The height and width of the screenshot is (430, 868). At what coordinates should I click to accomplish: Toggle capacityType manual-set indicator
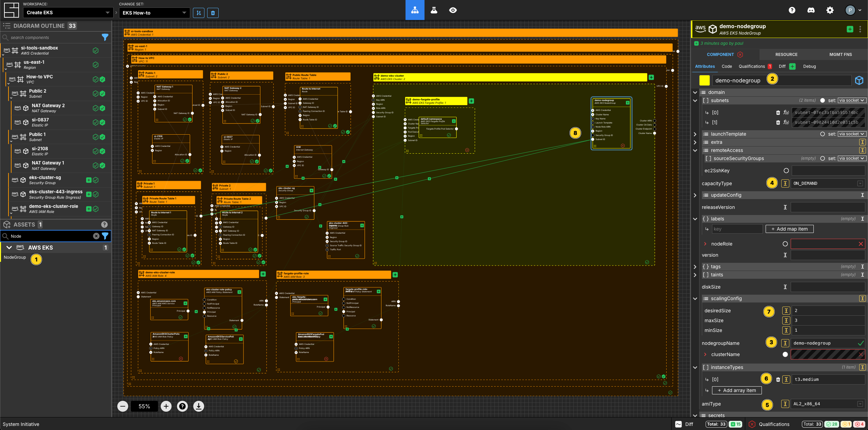785,183
